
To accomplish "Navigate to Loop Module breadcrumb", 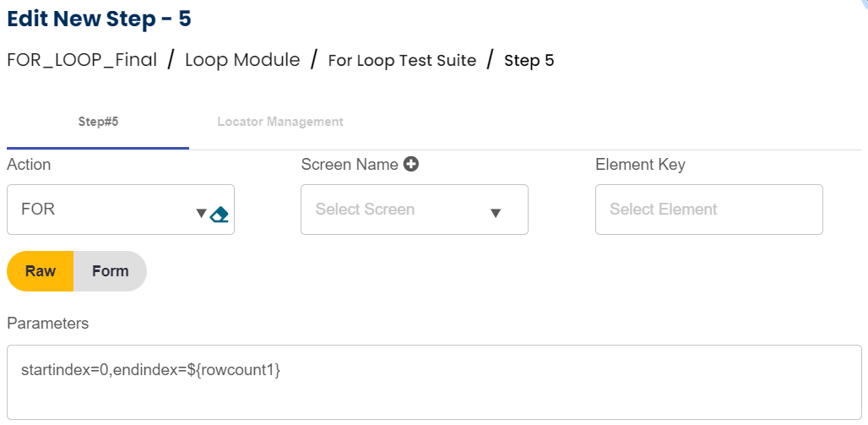I will pyautogui.click(x=242, y=60).
